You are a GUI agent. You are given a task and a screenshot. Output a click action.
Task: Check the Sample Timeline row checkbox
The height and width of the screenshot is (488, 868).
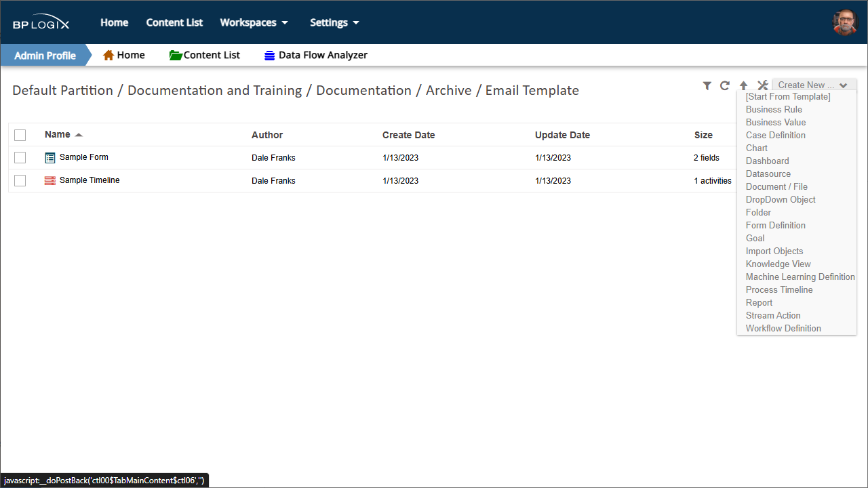20,181
